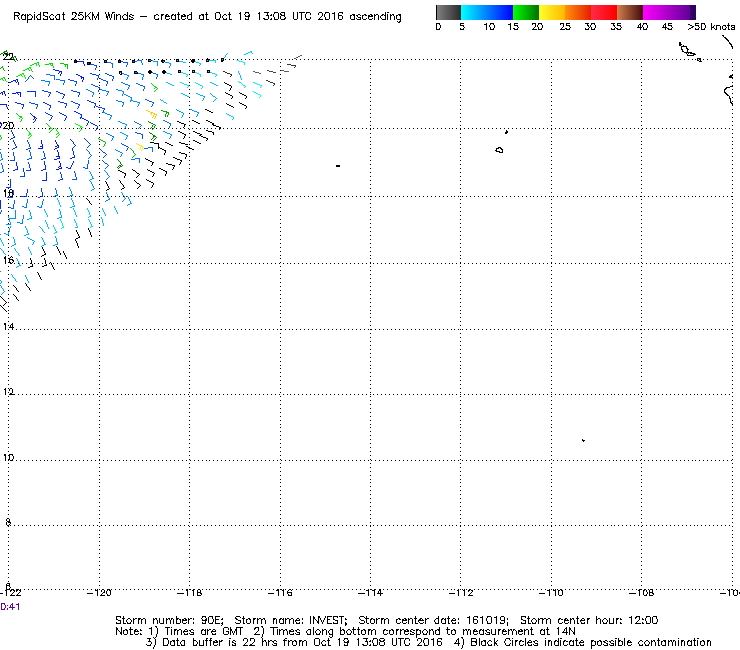Click the red 30-35 knots color segment
This screenshot has height=650, width=740.
tap(604, 12)
